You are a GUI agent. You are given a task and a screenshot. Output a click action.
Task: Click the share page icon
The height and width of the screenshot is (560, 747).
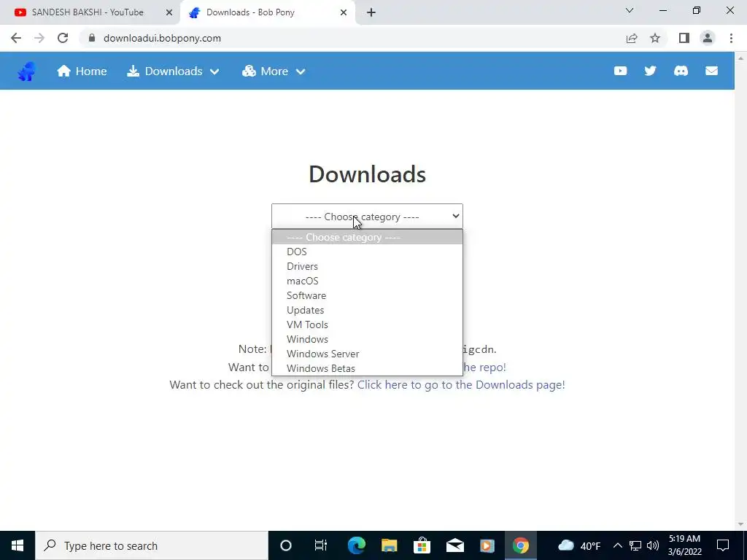[632, 38]
